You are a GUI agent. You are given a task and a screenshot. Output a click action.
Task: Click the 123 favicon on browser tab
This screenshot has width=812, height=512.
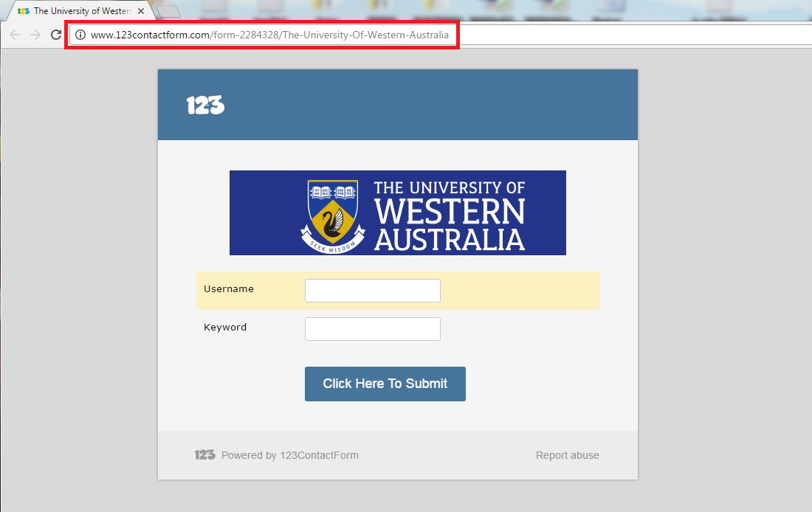pyautogui.click(x=23, y=11)
